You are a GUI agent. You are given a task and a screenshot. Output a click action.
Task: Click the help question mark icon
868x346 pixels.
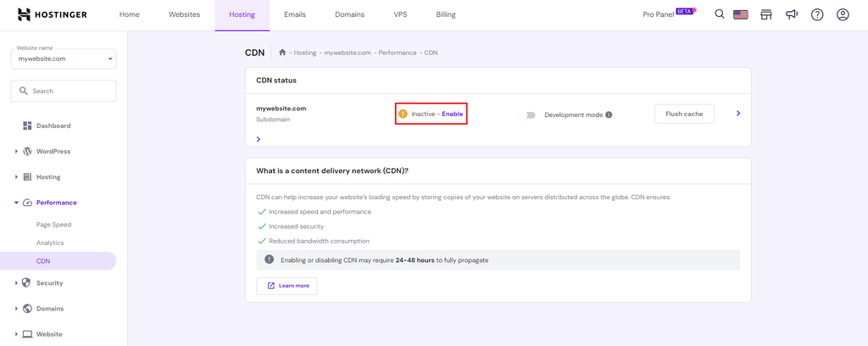point(817,14)
